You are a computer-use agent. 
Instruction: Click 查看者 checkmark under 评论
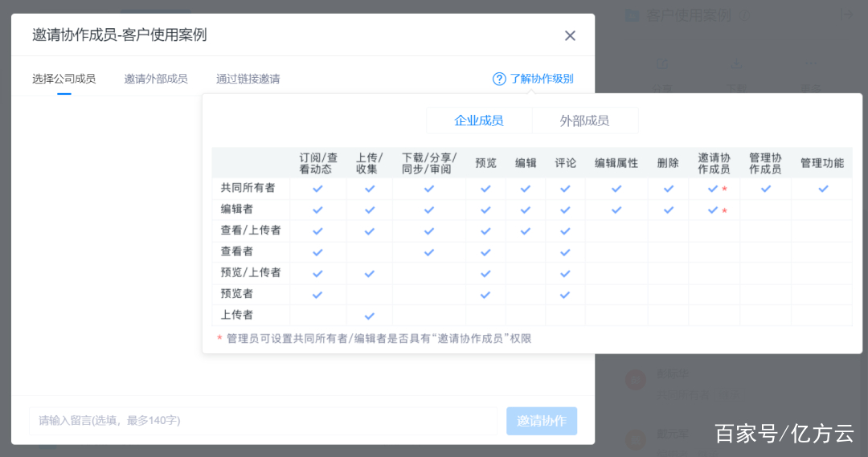coord(565,252)
